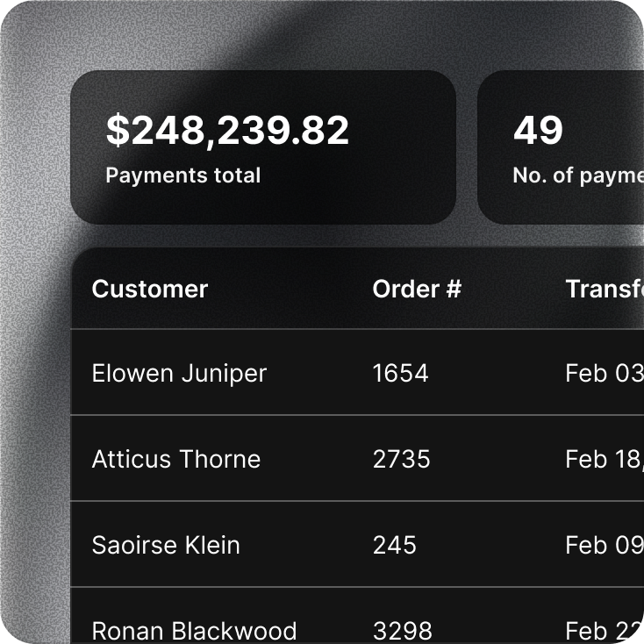Select the Payments total label
644x644 pixels.
tap(182, 175)
